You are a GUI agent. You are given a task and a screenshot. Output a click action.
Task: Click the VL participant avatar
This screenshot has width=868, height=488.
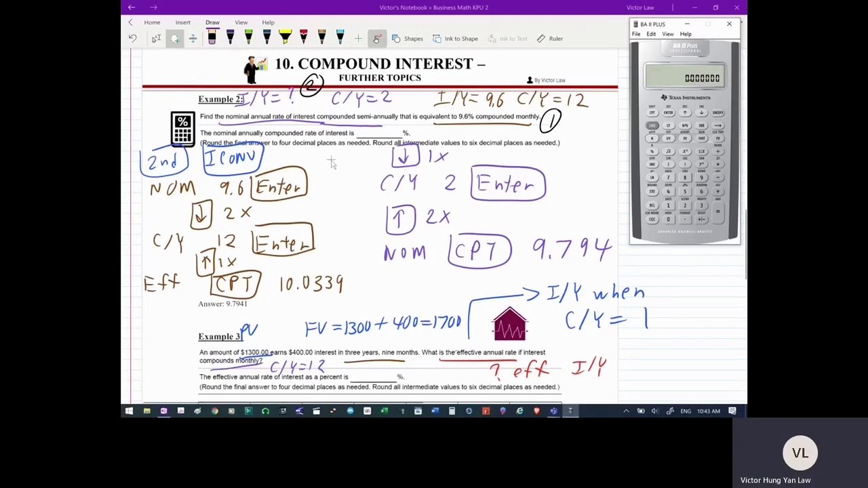(800, 453)
